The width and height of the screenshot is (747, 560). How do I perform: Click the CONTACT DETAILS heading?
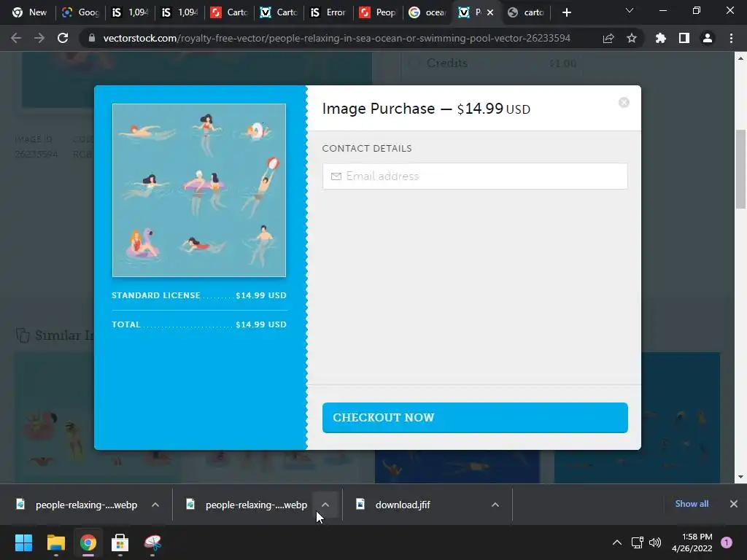coord(367,148)
